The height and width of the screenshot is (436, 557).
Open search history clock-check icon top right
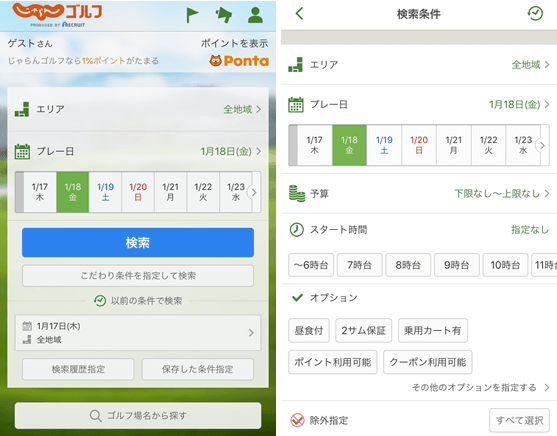tap(535, 14)
